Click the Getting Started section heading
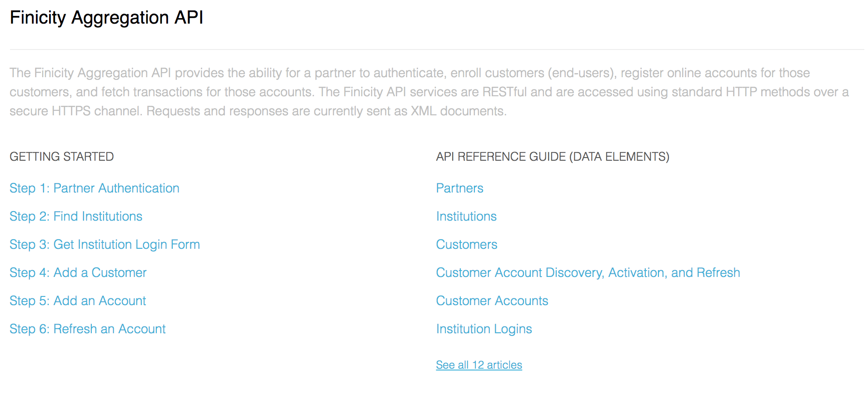The width and height of the screenshot is (868, 395). (x=62, y=157)
